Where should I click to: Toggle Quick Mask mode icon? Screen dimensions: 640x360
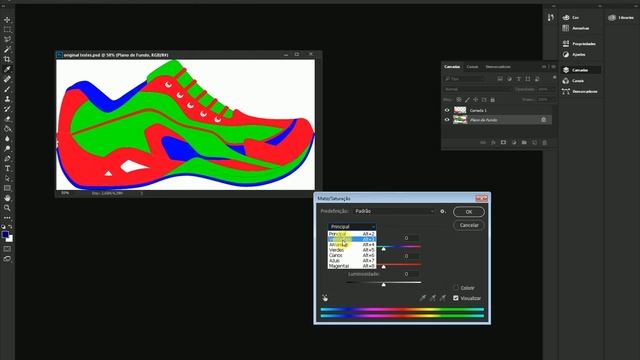[x=7, y=249]
